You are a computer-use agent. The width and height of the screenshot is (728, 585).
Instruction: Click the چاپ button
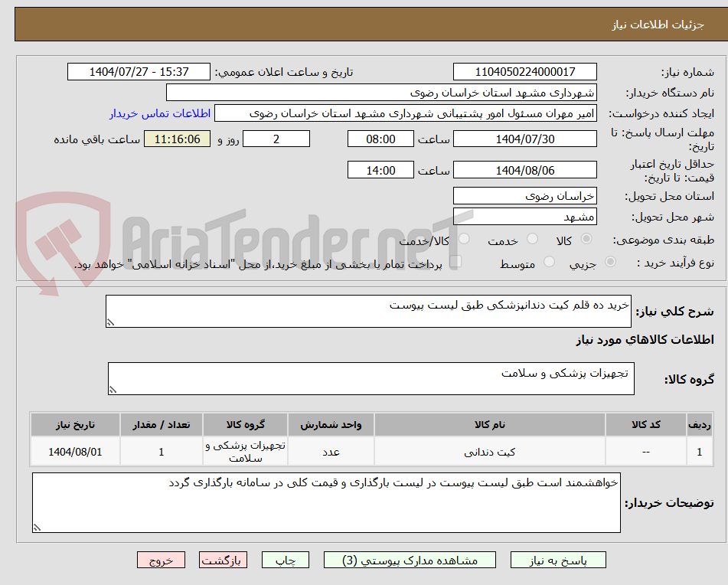pos(285,560)
